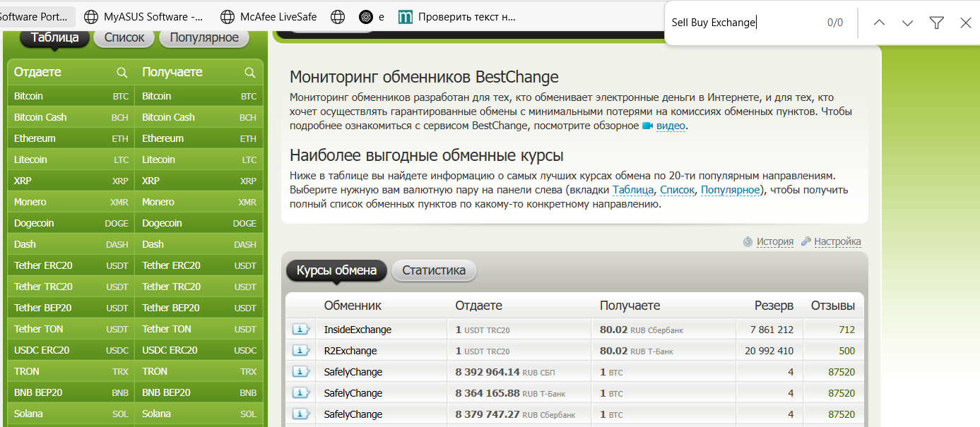Image resolution: width=980 pixels, height=427 pixels.
Task: Select Litecoin in Отдаете column
Action: pyautogui.click(x=71, y=160)
